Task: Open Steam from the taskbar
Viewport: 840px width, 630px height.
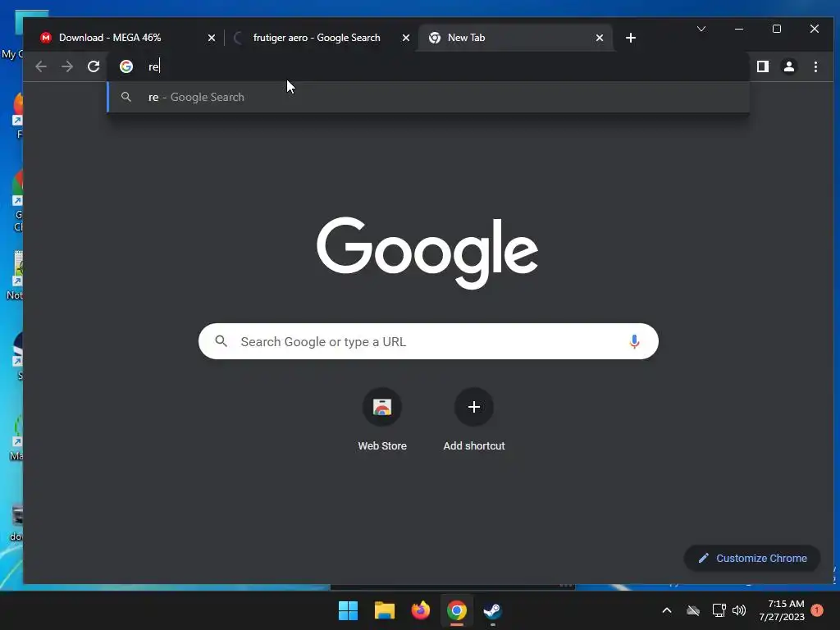Action: pos(493,610)
